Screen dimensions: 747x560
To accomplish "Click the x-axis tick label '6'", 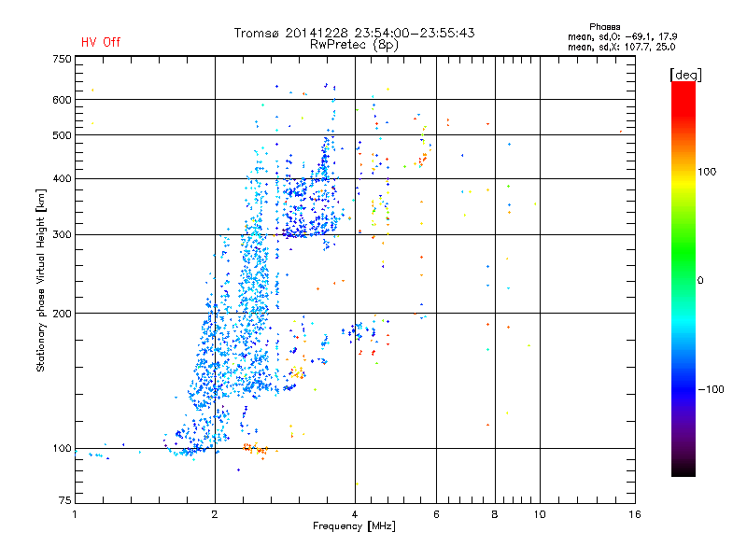I will (x=436, y=514).
